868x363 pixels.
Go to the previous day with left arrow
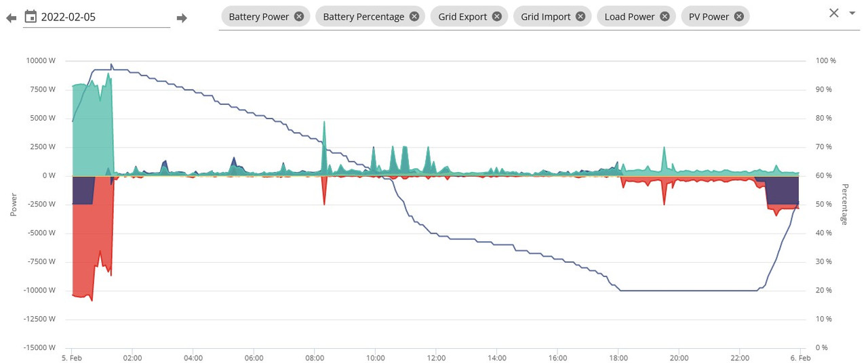(x=11, y=18)
